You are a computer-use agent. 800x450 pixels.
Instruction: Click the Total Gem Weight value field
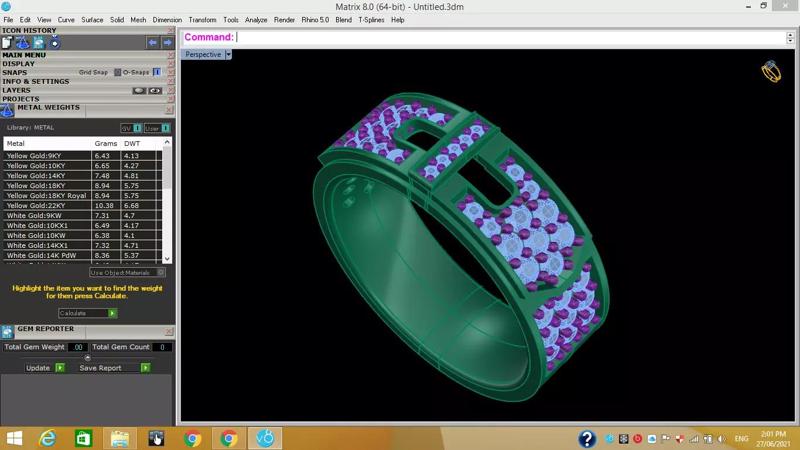pos(78,347)
